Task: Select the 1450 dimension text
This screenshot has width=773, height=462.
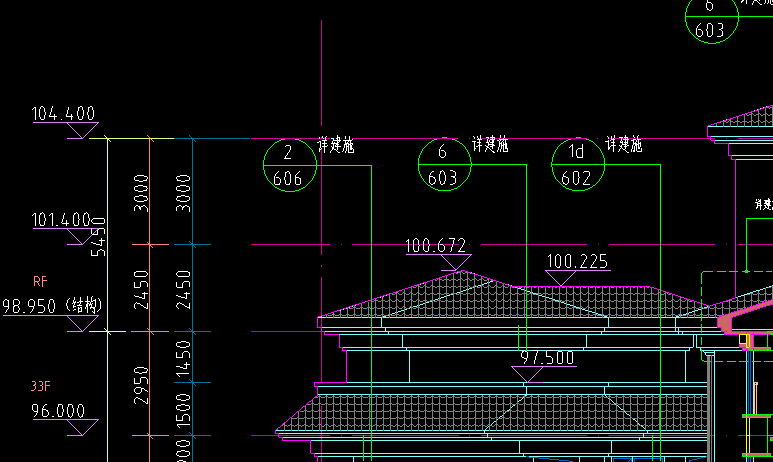Action: 183,359
